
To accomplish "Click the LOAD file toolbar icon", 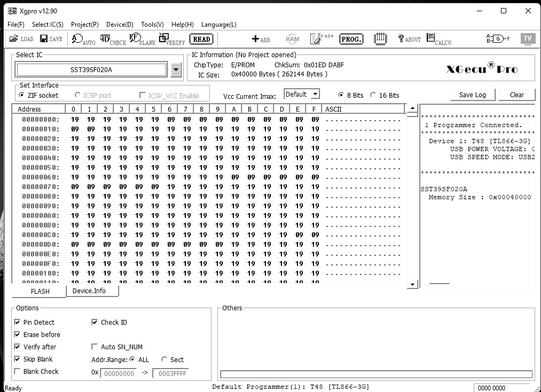I will point(21,39).
